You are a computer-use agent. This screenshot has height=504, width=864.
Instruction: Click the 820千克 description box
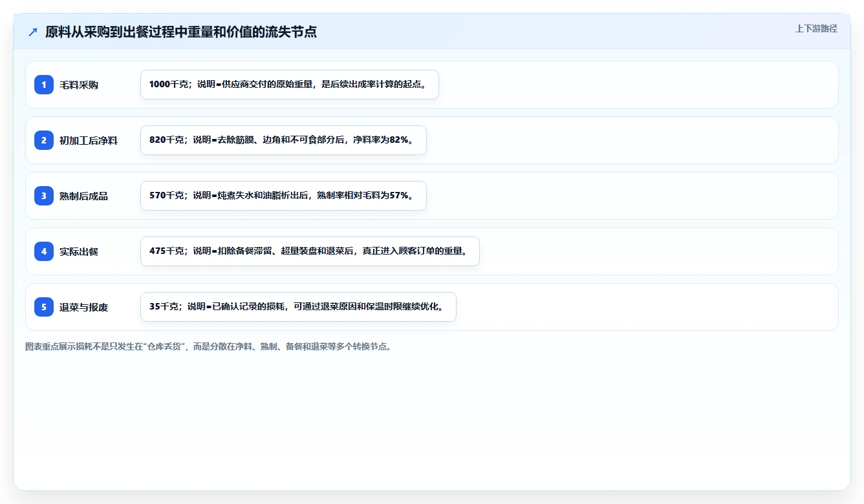click(x=283, y=140)
